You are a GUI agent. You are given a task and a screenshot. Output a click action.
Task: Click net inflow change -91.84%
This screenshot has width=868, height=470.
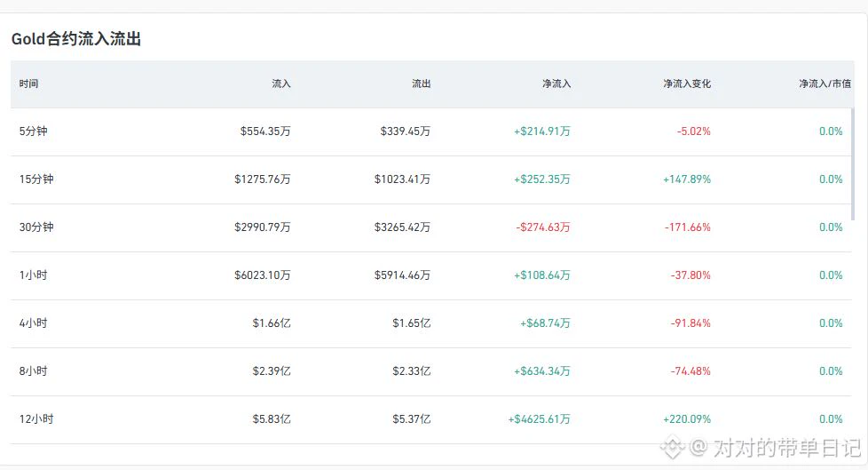tap(690, 323)
